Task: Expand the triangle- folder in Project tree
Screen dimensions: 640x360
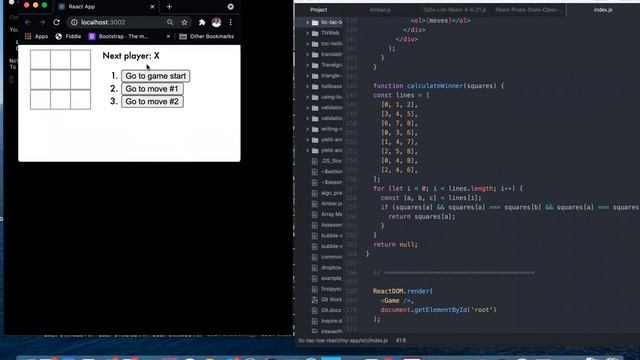Action: [x=307, y=76]
